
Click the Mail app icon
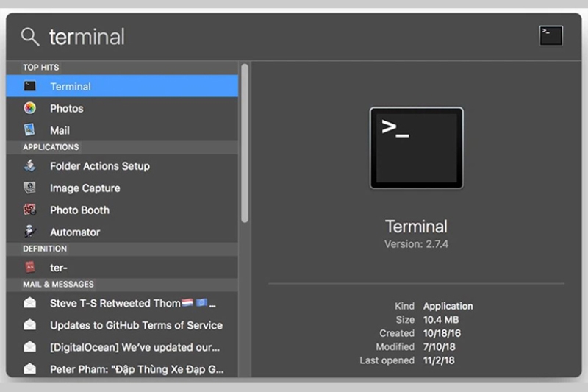(29, 129)
